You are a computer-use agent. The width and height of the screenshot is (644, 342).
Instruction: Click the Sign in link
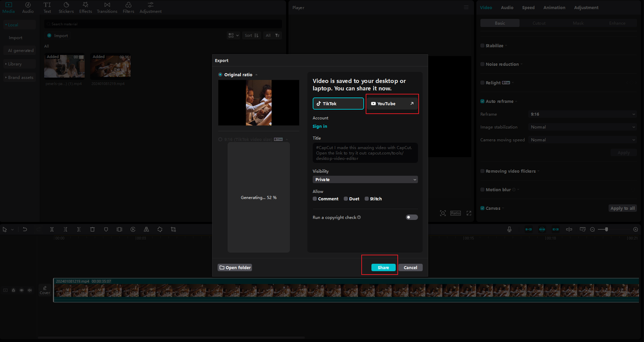point(320,126)
